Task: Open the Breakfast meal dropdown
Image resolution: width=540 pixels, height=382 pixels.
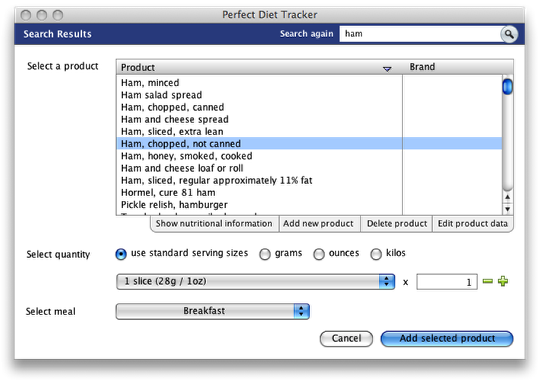Action: 212,311
